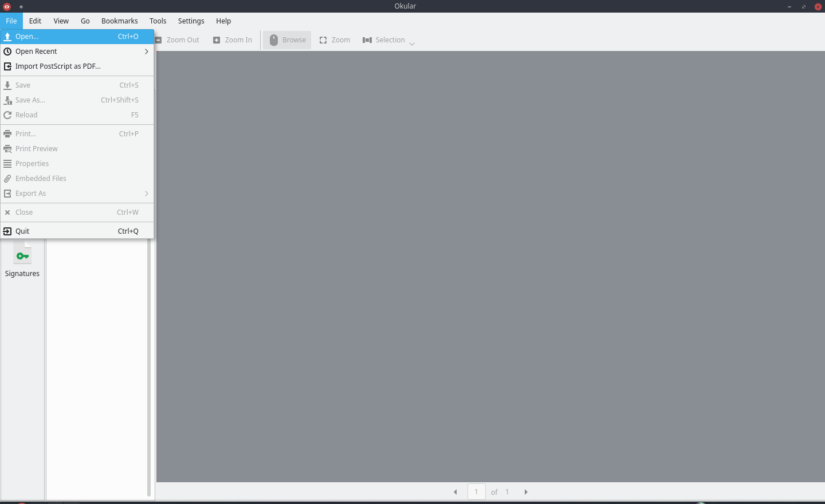Open the Bookmarks menu
This screenshot has height=504, width=825.
click(119, 21)
